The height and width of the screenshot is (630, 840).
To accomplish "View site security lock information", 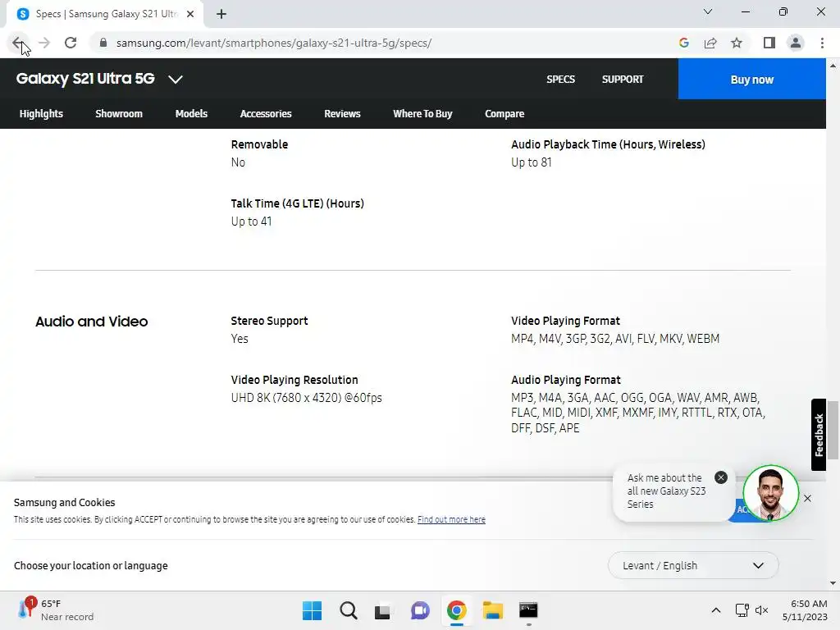I will click(x=103, y=43).
